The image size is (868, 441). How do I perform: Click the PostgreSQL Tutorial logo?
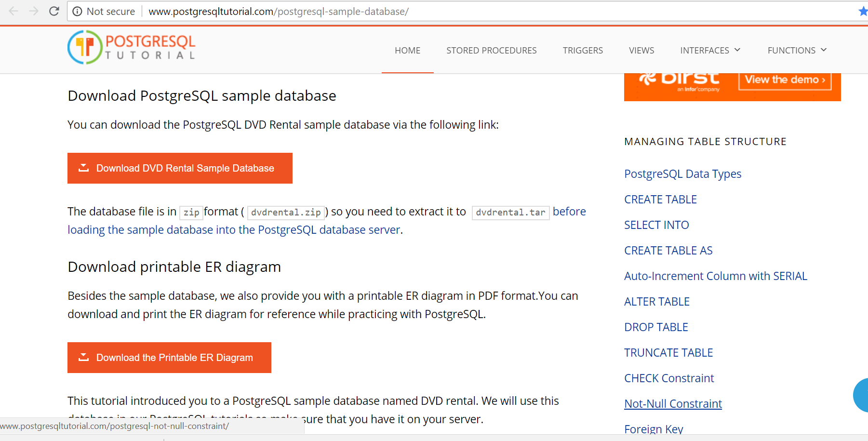pyautogui.click(x=132, y=47)
